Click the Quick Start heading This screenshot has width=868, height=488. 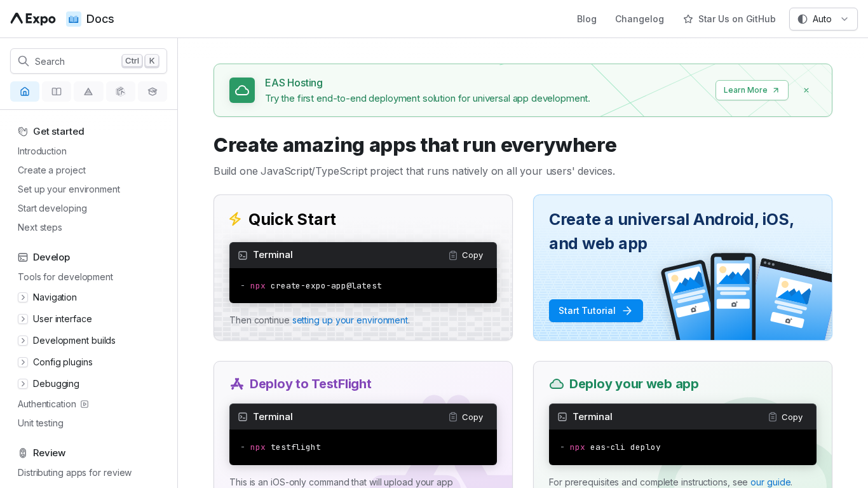292,219
